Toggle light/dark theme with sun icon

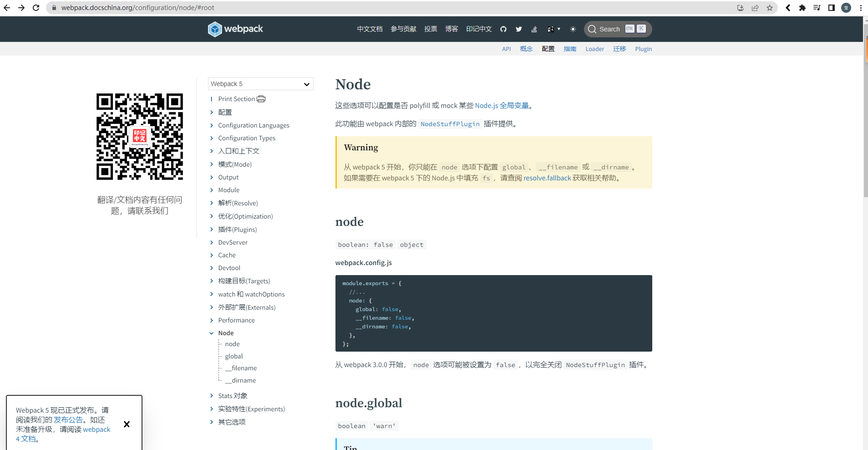(573, 29)
